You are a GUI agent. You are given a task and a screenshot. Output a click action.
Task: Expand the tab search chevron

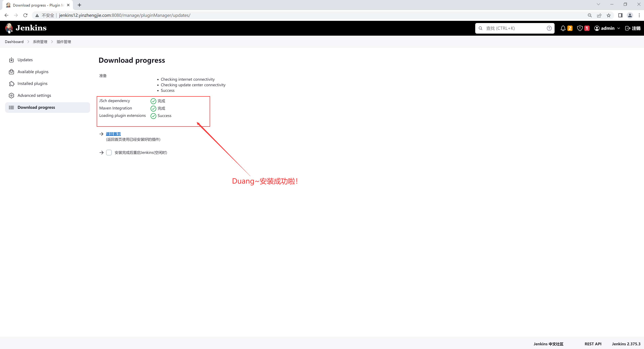(x=598, y=4)
